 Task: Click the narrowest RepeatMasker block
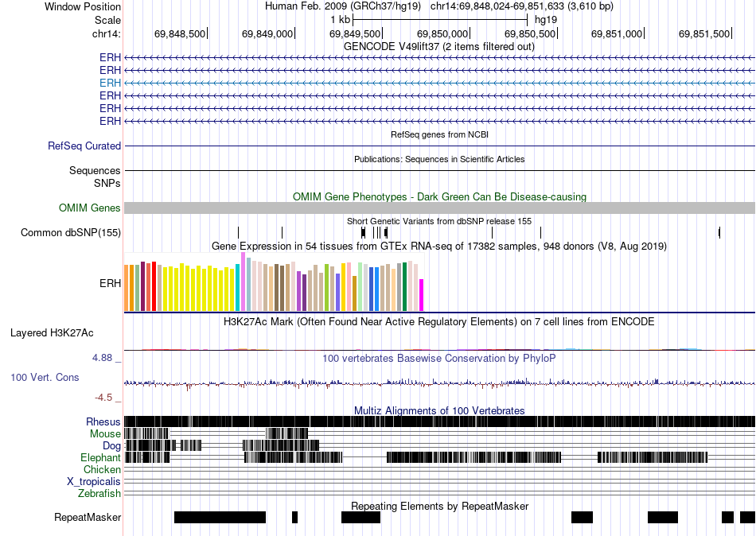click(295, 517)
